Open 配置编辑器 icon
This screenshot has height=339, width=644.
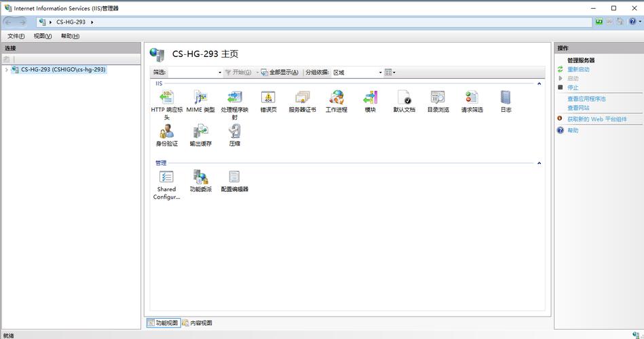(235, 177)
